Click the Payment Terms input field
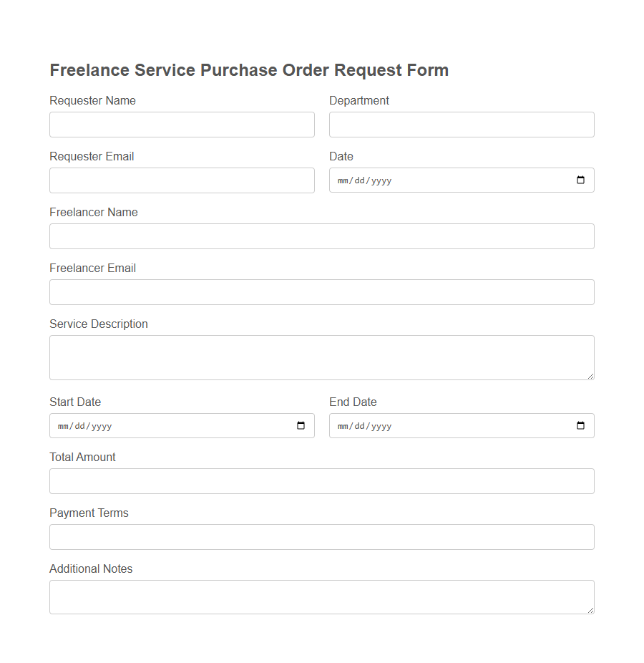Screen dimensions: 644x663 [321, 536]
